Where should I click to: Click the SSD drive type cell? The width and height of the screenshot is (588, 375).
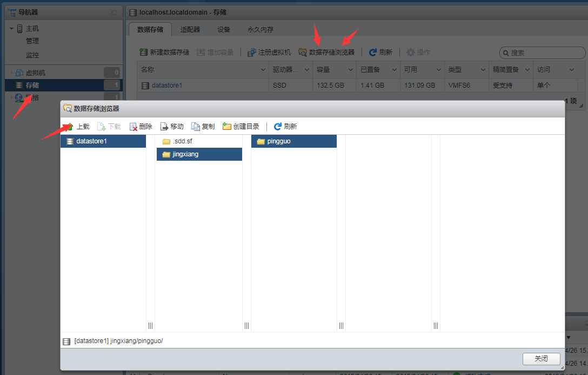pos(291,85)
